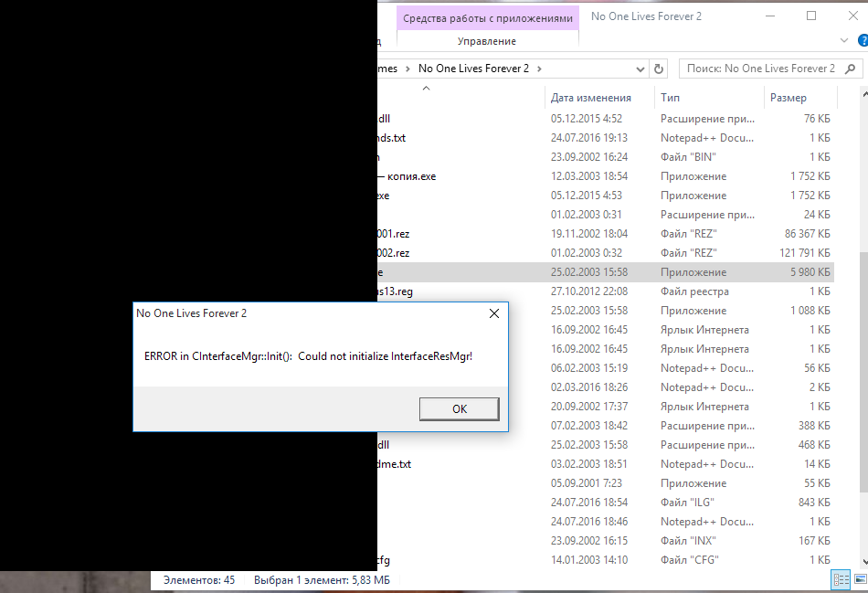Viewport: 868px width, 593px height.
Task: Click the 468 КБ size cell
Action: (x=814, y=445)
